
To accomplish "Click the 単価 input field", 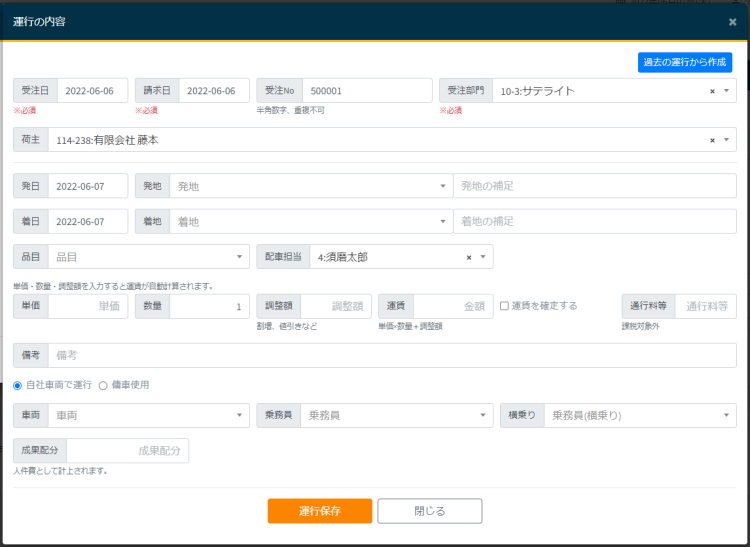I will pos(87,306).
